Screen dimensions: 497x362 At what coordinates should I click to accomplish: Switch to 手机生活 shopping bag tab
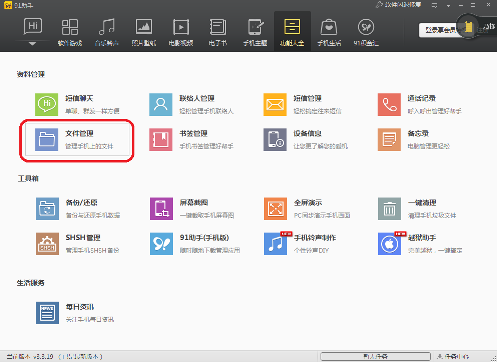click(329, 32)
